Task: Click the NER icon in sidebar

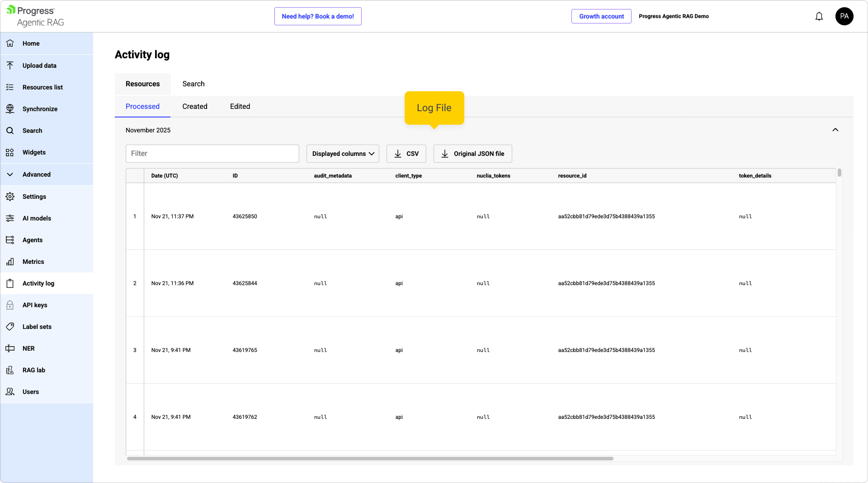Action: pyautogui.click(x=10, y=348)
